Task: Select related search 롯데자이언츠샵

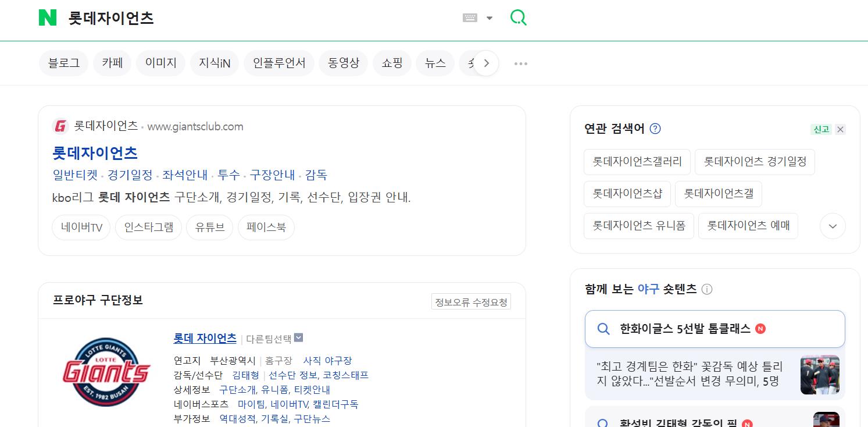Action: point(627,194)
